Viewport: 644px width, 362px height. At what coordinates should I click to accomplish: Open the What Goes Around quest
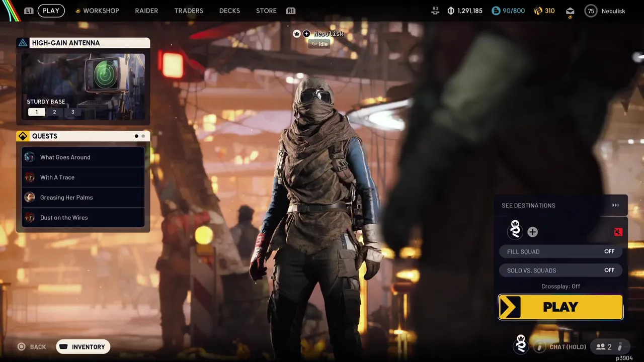pos(83,157)
